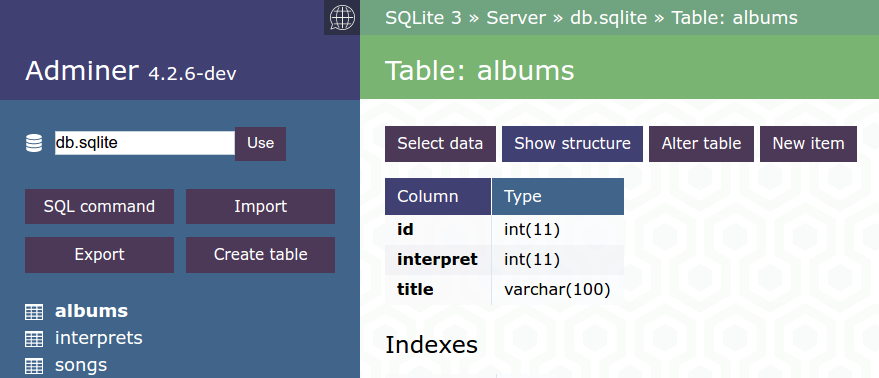Screen dimensions: 879x378
Task: Open the language globe icon
Action: click(342, 17)
